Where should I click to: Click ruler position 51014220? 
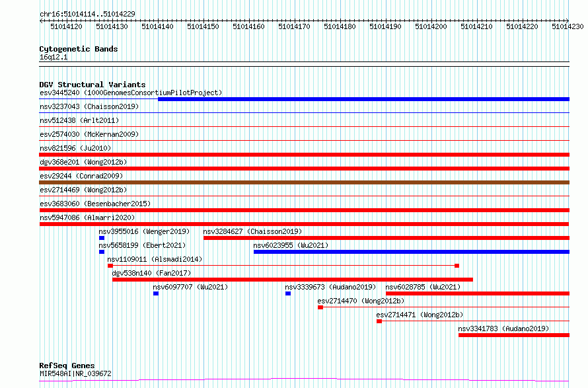[522, 26]
